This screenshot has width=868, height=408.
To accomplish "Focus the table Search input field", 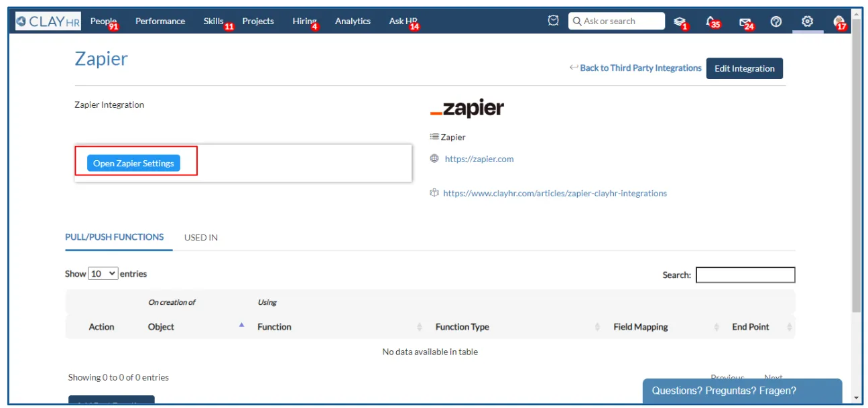I will coord(745,275).
